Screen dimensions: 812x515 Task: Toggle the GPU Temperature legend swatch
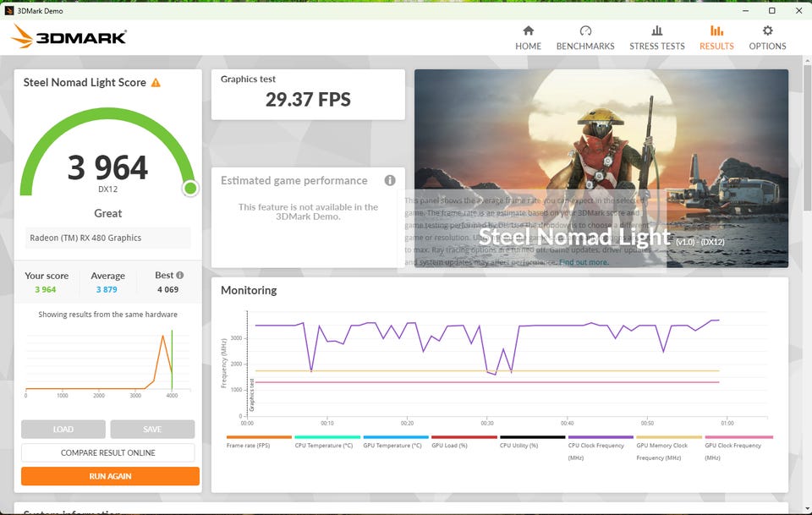(x=396, y=437)
